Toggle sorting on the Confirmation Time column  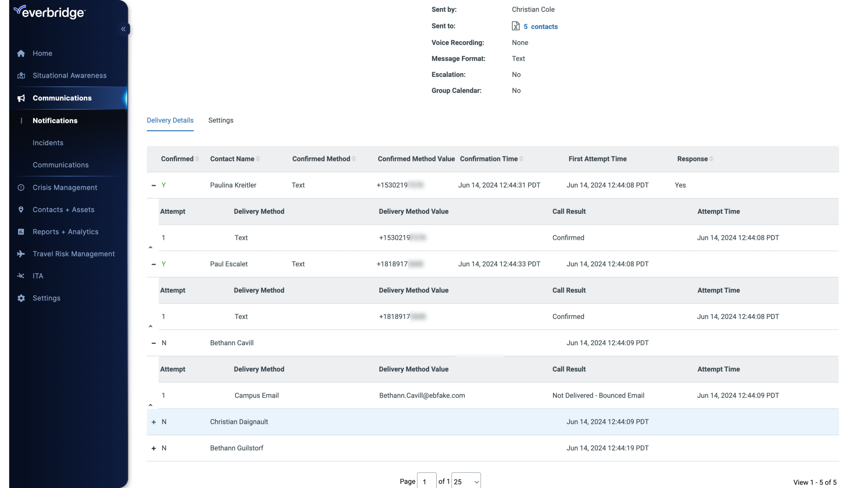[522, 159]
